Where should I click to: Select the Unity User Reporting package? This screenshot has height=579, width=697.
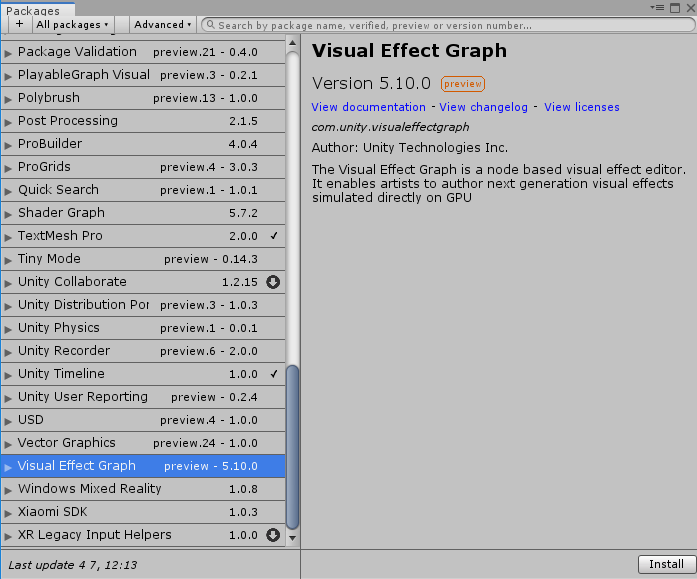pos(143,397)
